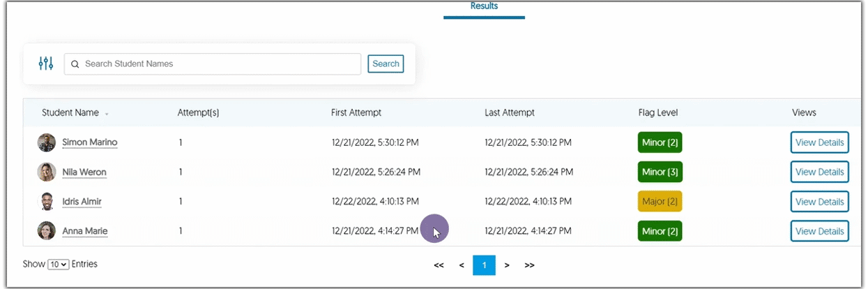This screenshot has width=868, height=289.
Task: Go to the first page of results
Action: pos(439,265)
